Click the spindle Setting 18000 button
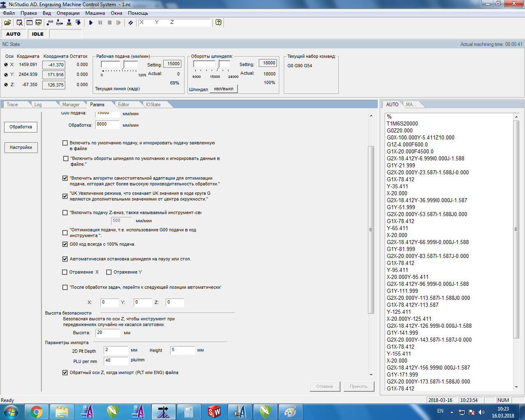 point(269,63)
